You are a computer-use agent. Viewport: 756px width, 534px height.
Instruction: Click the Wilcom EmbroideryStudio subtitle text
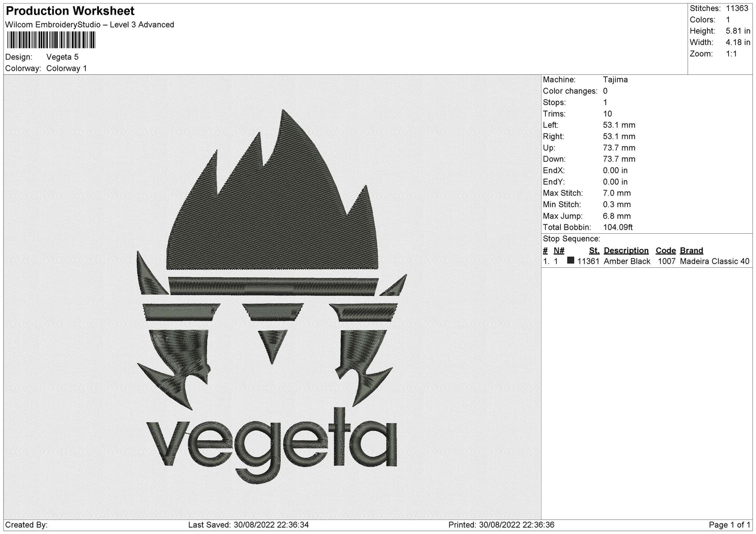point(89,25)
